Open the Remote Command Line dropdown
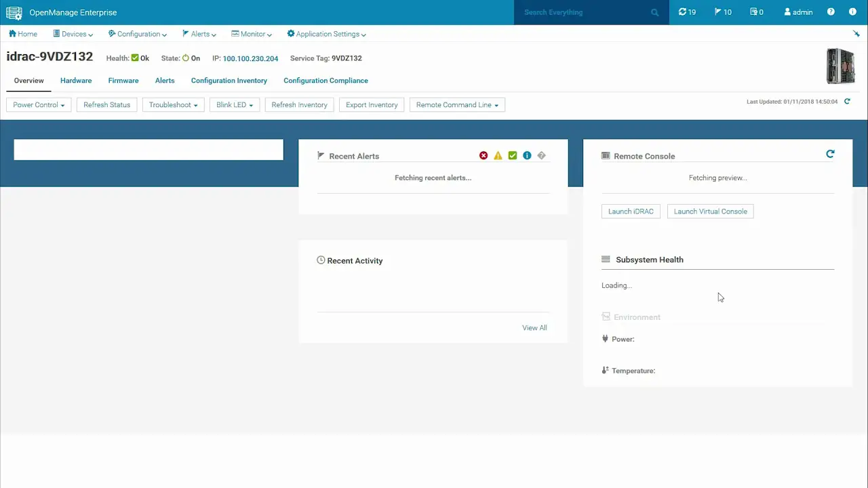868x488 pixels. (456, 104)
